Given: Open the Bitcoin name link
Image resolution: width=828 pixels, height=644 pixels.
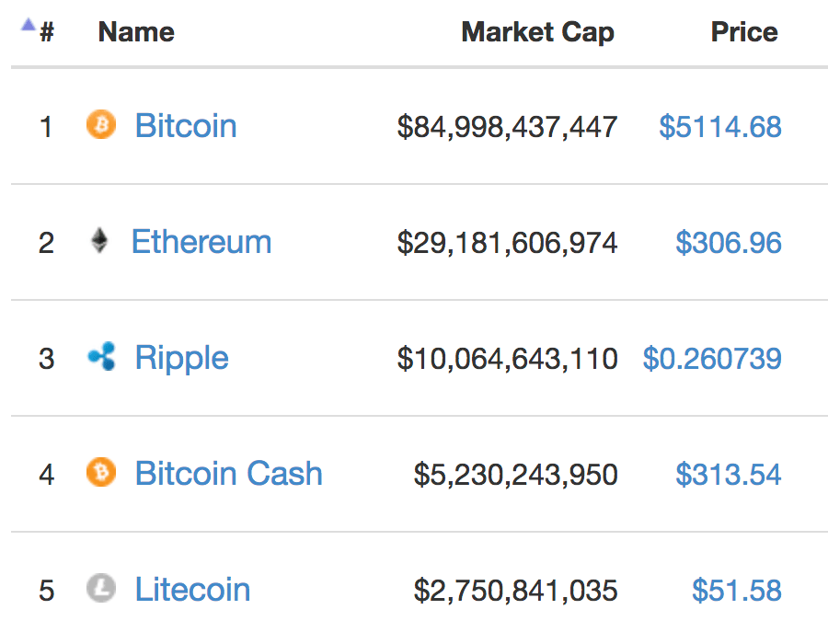Looking at the screenshot, I should pos(186,126).
